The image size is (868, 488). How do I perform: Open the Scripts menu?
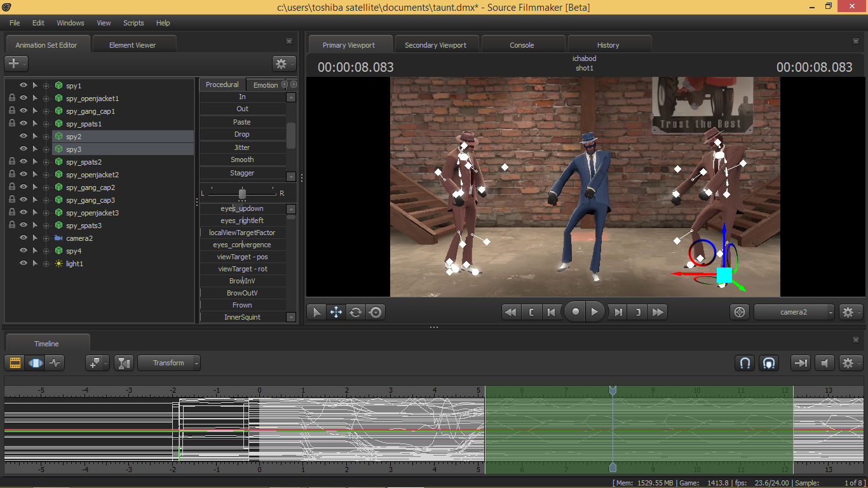pyautogui.click(x=133, y=23)
